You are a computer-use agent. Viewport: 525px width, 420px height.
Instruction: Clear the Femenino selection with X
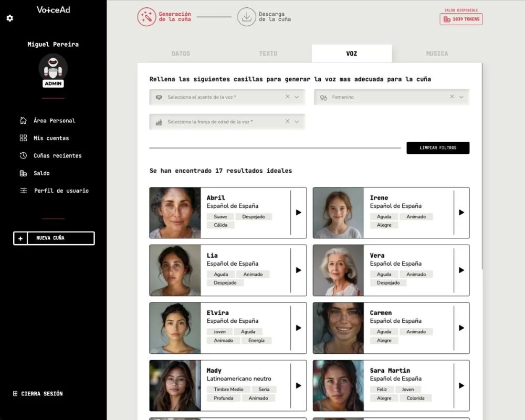[451, 97]
